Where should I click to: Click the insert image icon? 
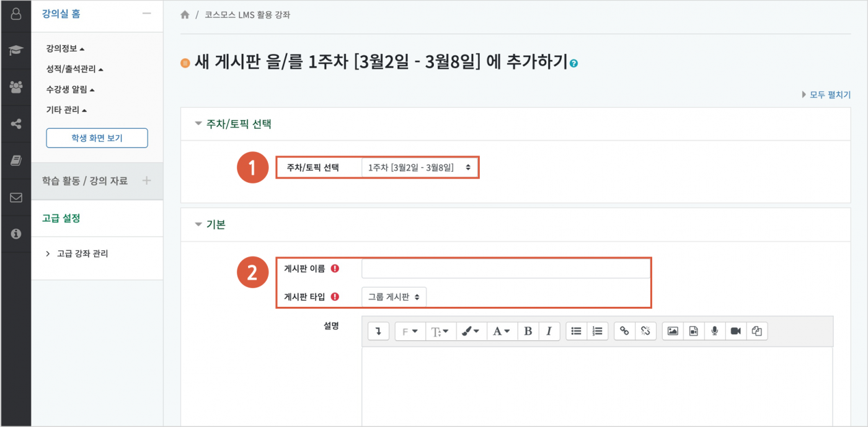(x=673, y=331)
